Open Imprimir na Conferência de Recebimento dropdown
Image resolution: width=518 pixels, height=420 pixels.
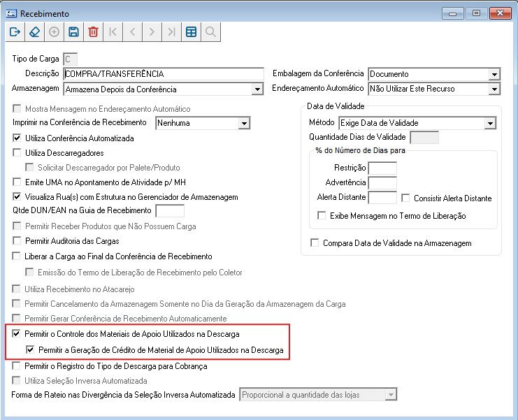coord(244,123)
